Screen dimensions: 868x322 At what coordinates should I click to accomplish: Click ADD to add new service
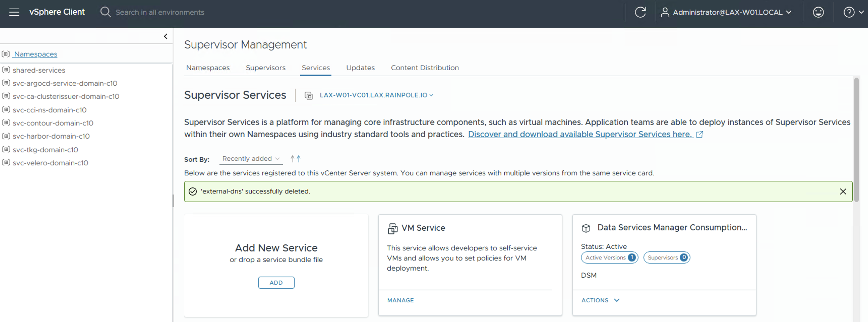tap(276, 283)
